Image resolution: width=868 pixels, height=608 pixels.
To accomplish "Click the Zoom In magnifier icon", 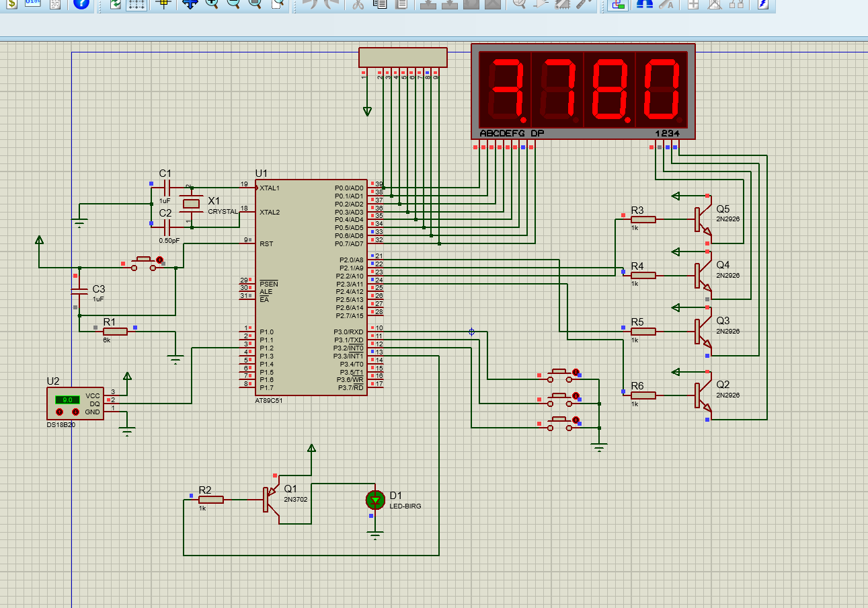I will (212, 3).
